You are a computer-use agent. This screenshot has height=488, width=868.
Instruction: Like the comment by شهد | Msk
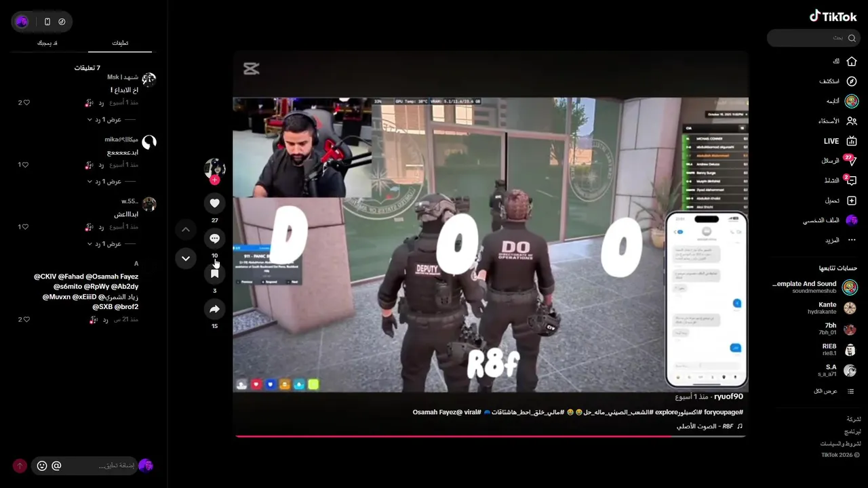click(27, 102)
